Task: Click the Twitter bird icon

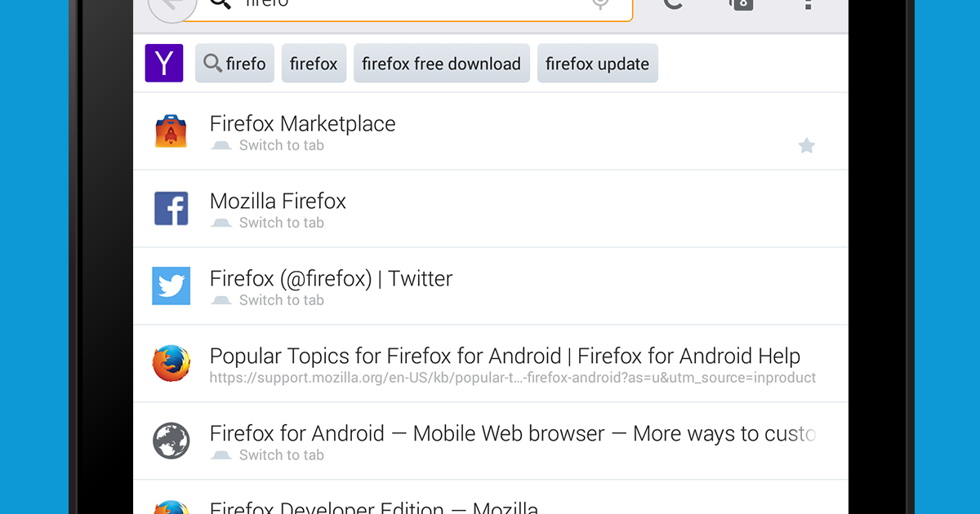Action: pyautogui.click(x=171, y=286)
